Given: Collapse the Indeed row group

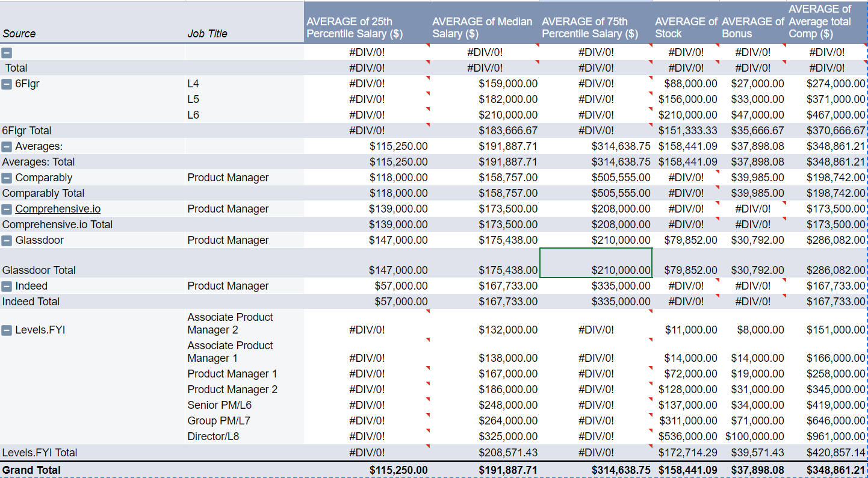Looking at the screenshot, I should tap(7, 286).
